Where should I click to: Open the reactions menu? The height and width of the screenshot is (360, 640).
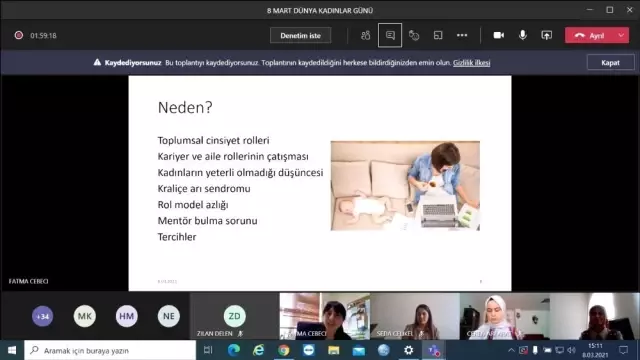[x=414, y=36]
